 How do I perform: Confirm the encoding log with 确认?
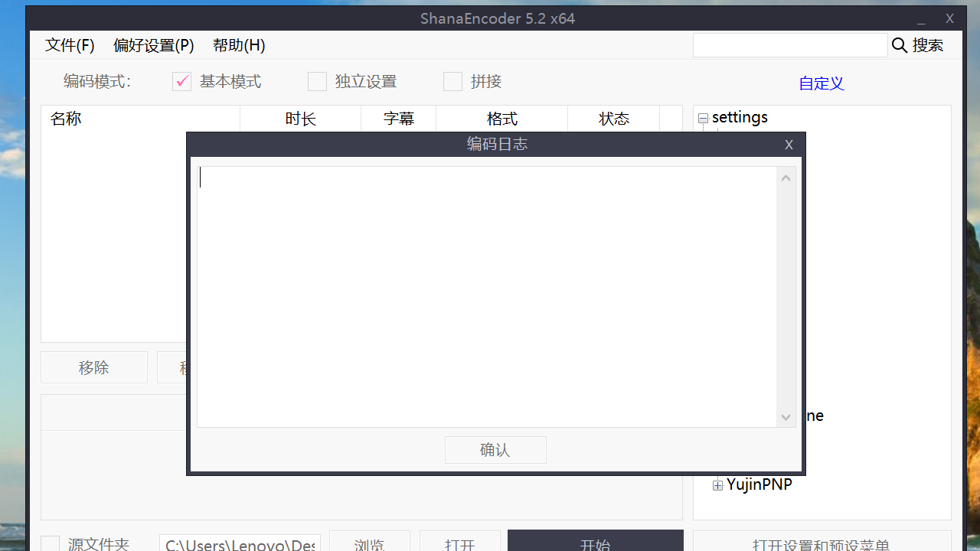click(x=495, y=449)
